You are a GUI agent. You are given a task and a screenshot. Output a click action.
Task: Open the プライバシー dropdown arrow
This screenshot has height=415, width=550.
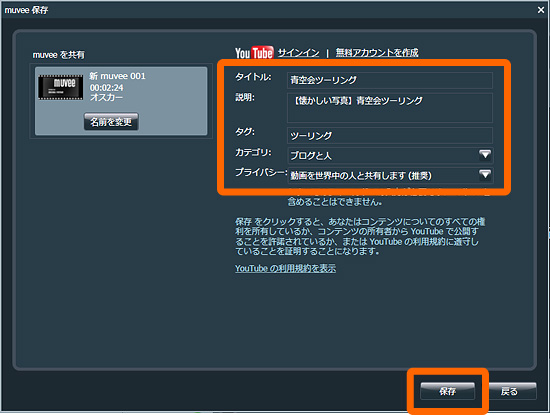(x=485, y=174)
